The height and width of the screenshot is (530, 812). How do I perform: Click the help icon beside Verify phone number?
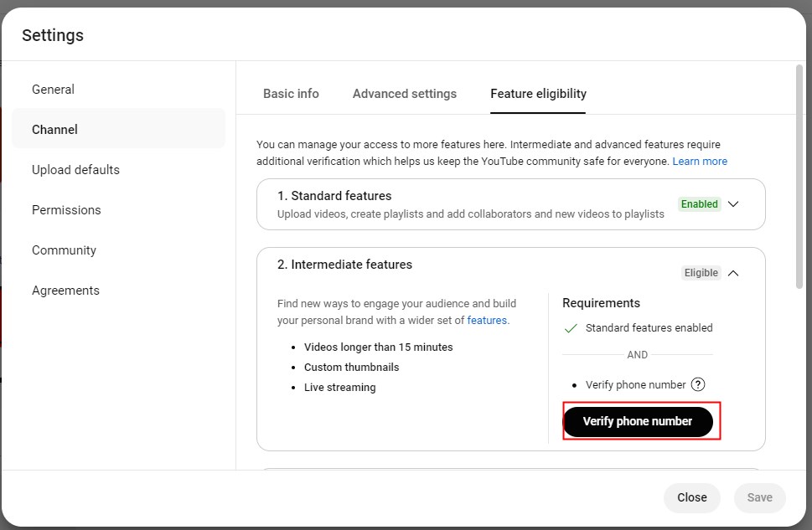click(698, 385)
